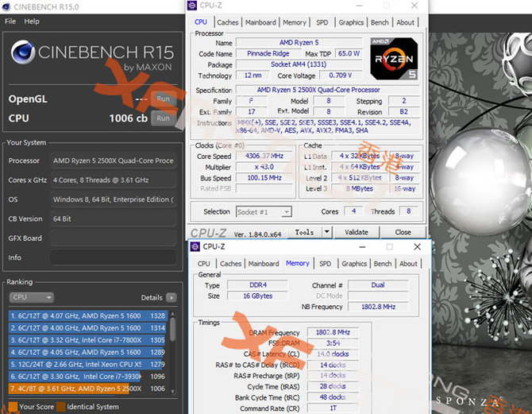Open Cinebench Help menu
Viewport: 532px width, 414px height.
tap(32, 21)
